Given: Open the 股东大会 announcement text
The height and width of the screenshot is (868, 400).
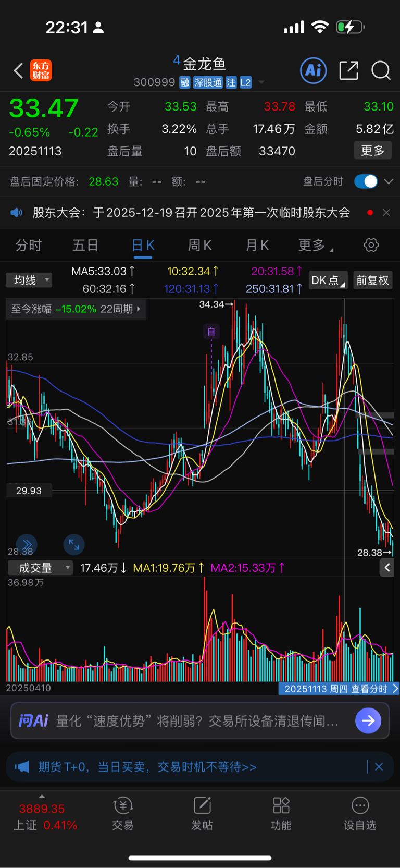Looking at the screenshot, I should pyautogui.click(x=191, y=213).
